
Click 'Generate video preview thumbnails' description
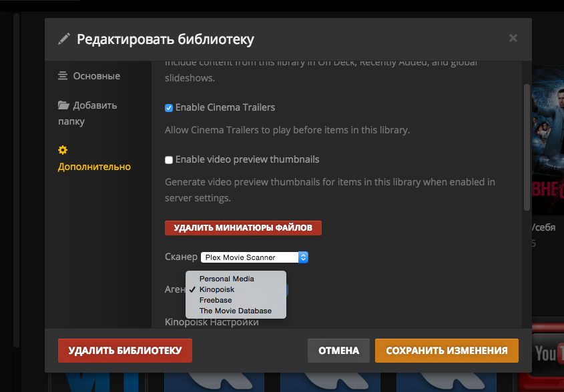click(x=330, y=190)
